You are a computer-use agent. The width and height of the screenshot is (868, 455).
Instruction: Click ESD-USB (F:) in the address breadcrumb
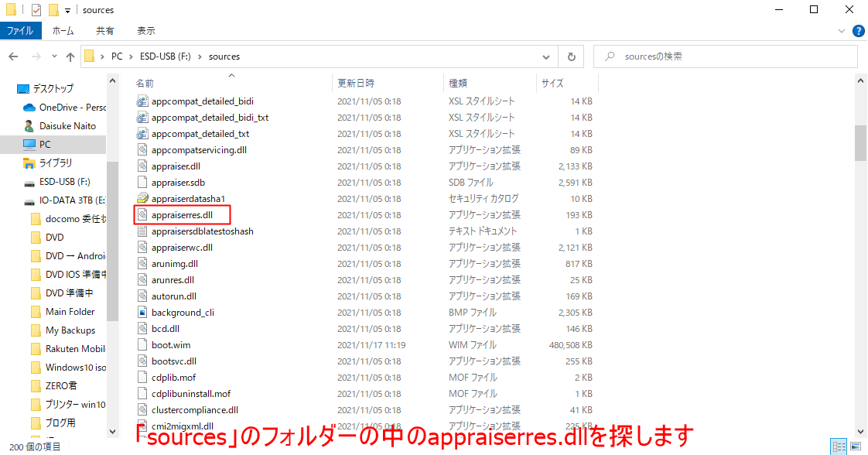165,56
